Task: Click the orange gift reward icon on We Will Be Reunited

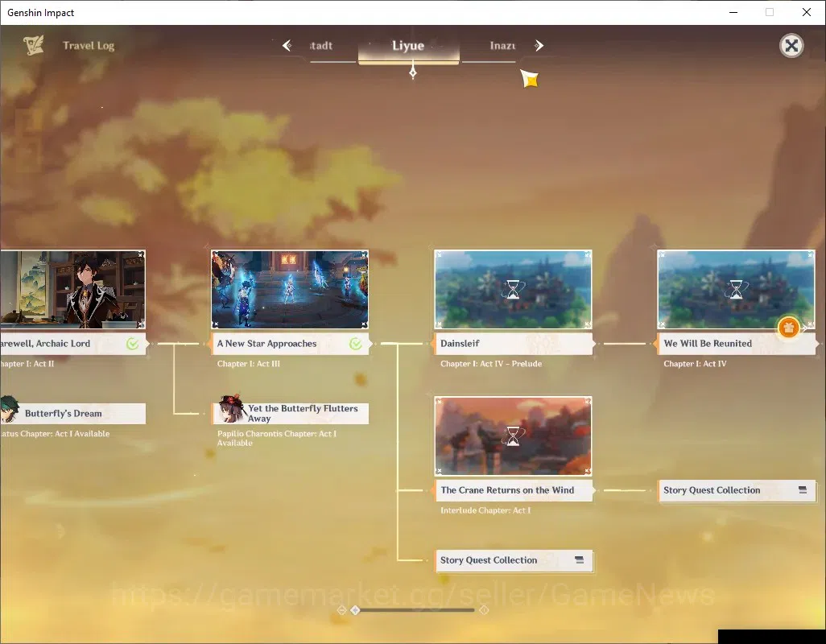Action: (x=788, y=328)
